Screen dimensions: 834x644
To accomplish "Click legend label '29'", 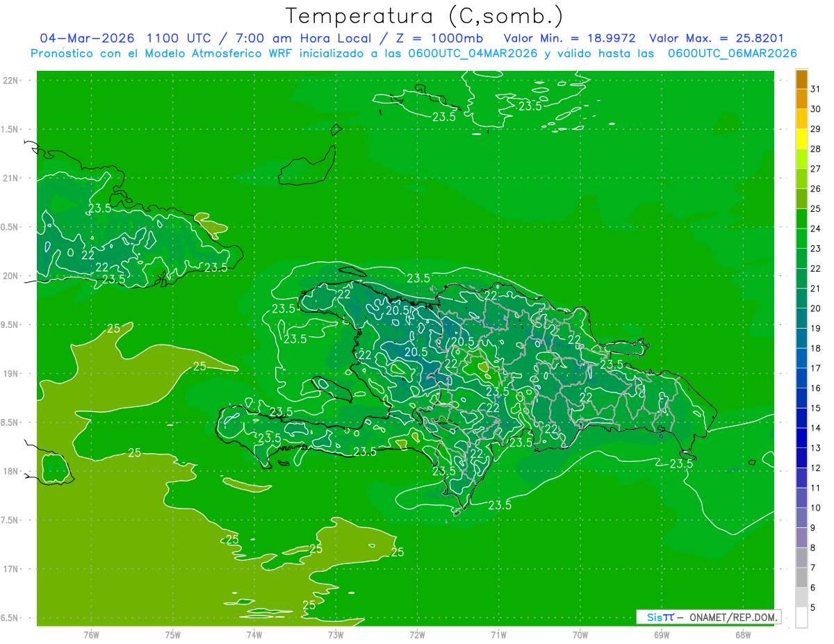I will click(815, 129).
